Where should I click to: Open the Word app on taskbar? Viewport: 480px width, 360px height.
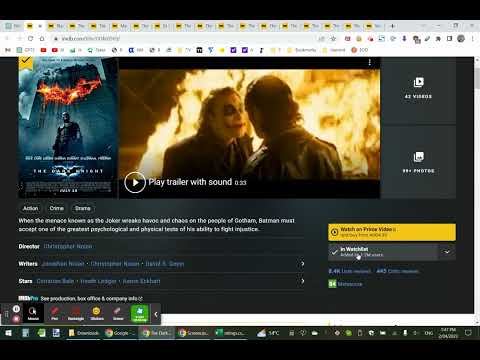click(56, 333)
